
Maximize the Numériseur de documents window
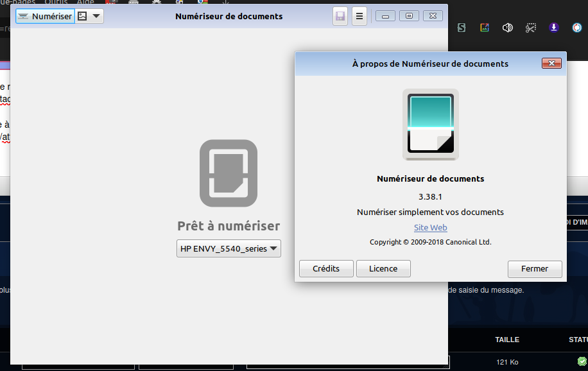(x=409, y=16)
